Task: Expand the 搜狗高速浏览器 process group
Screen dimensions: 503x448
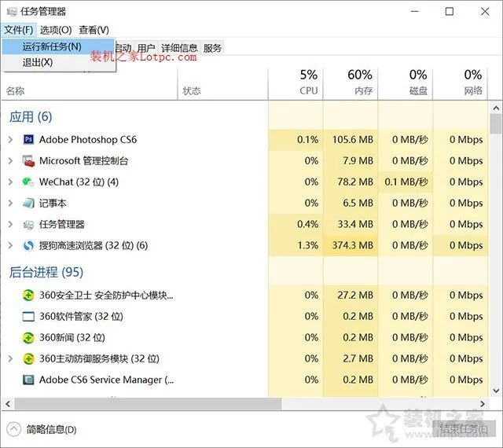Action: pyautogui.click(x=10, y=246)
